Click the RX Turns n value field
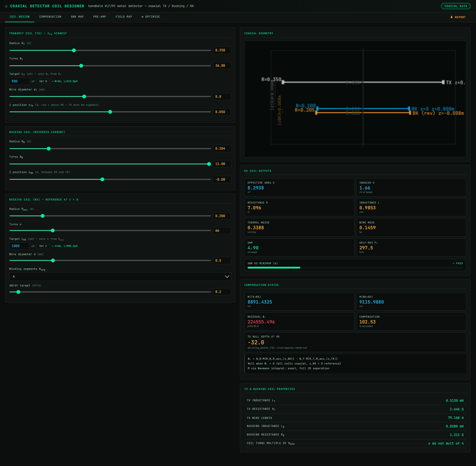Image resolution: width=476 pixels, height=466 pixels. 222,231
